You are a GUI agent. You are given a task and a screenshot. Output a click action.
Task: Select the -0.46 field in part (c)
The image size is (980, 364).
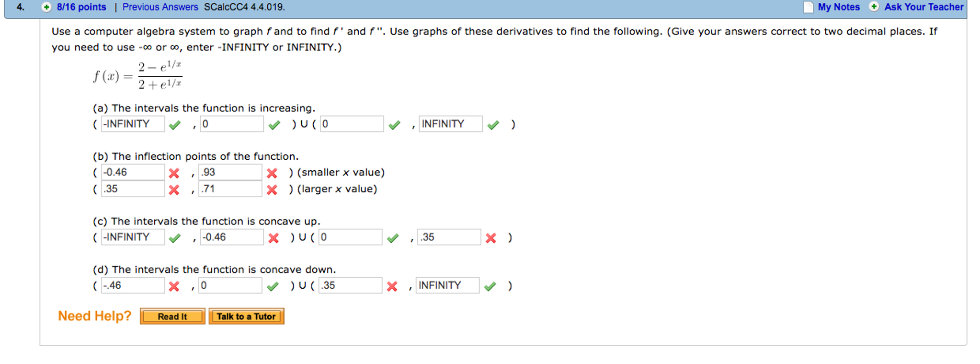230,237
